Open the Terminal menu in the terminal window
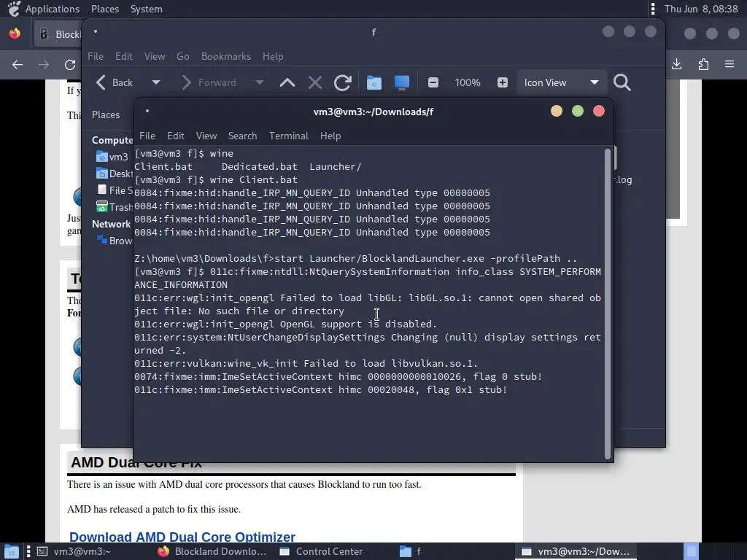 coord(288,136)
